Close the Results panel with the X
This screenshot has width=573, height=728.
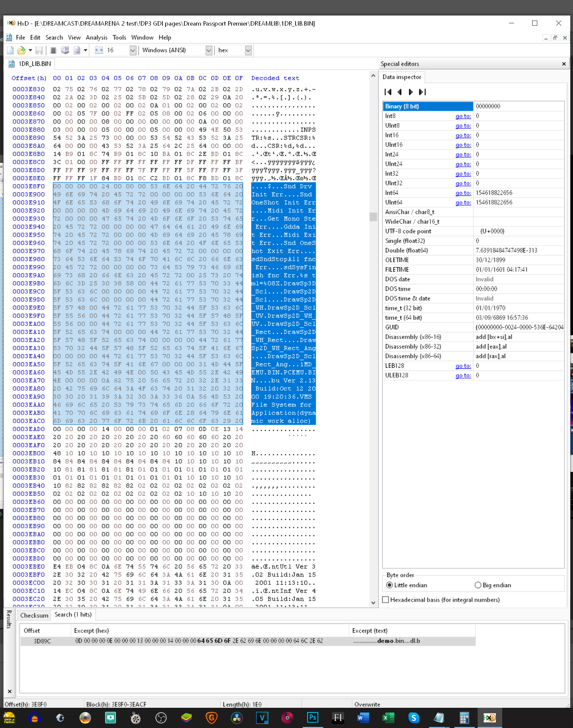[x=10, y=691]
